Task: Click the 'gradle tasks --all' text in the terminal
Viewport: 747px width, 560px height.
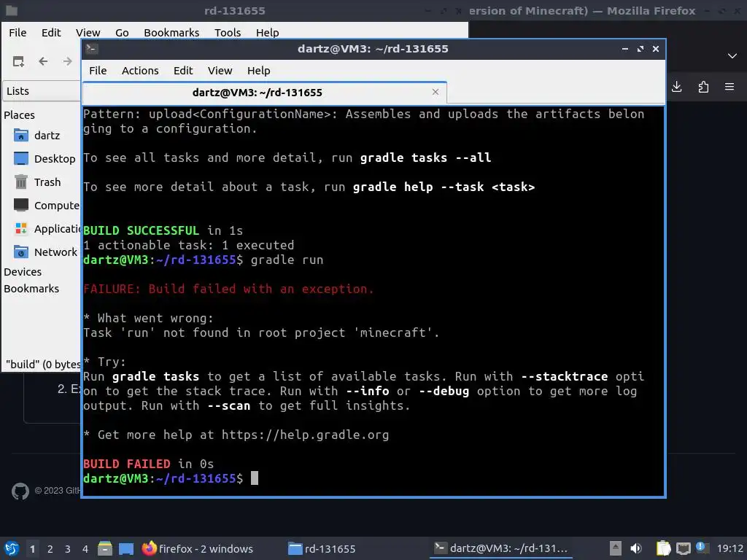Action: (425, 157)
